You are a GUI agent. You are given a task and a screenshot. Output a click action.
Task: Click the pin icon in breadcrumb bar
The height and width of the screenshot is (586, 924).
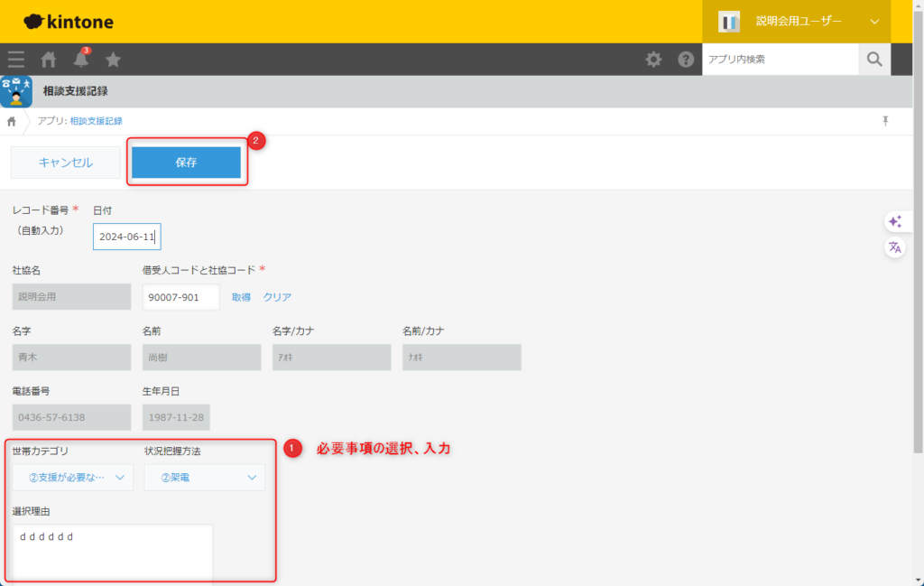[x=885, y=121]
